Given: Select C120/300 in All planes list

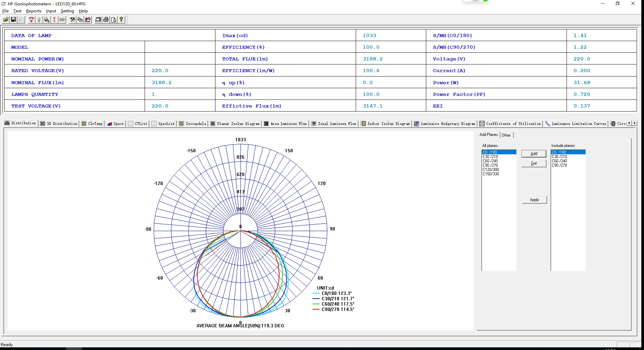Looking at the screenshot, I should (491, 170).
